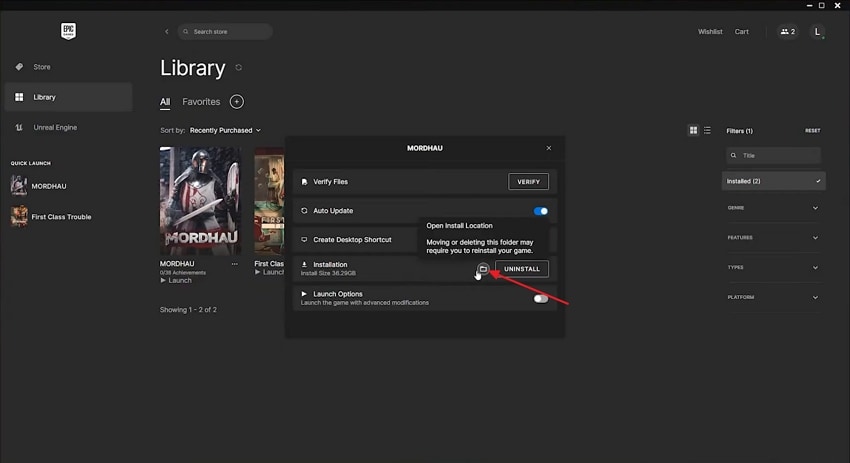Open the Wishlist link
The image size is (850, 463).
pyautogui.click(x=710, y=31)
